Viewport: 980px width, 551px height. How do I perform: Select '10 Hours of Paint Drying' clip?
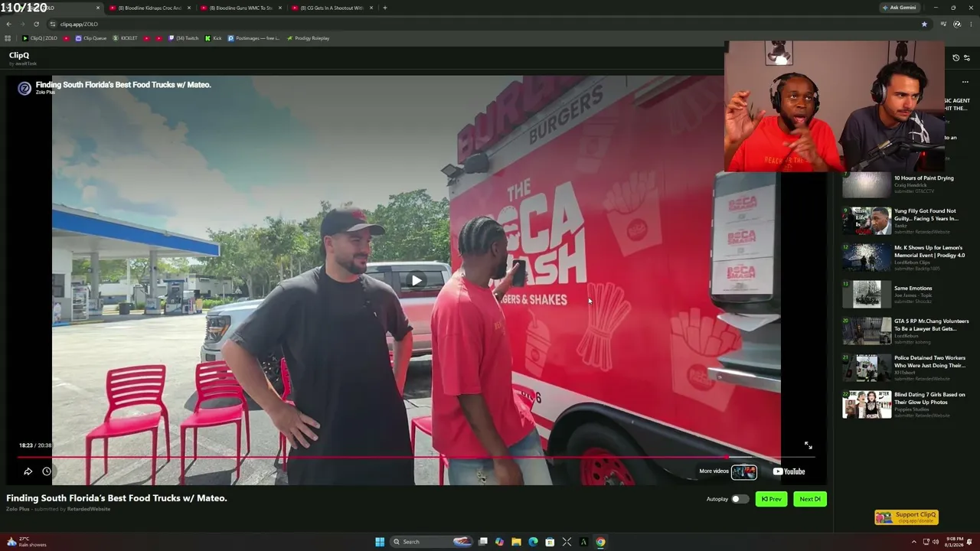907,185
